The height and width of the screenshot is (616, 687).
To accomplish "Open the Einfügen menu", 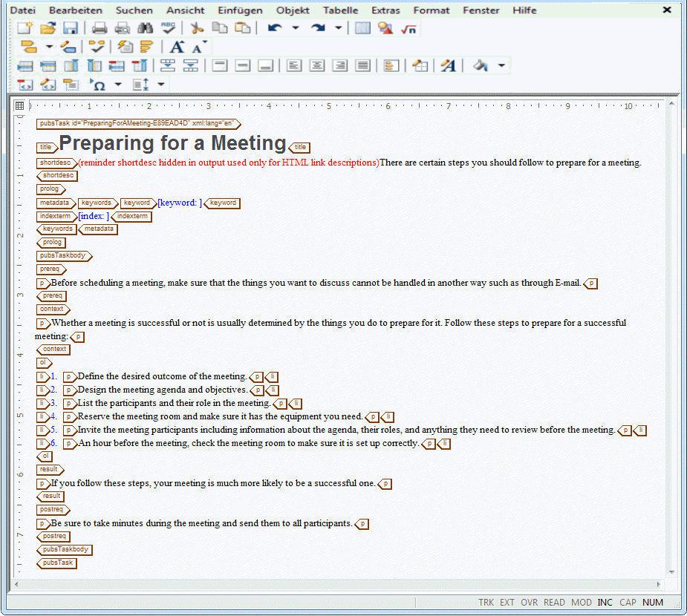I will [x=240, y=10].
